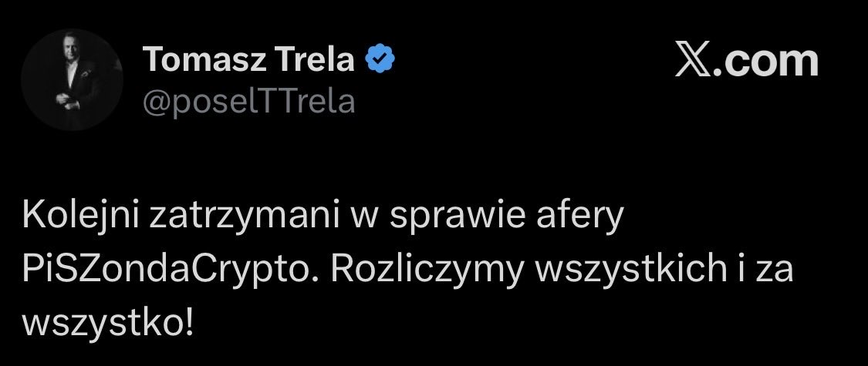Click the word "za" ending second line
This screenshot has width=868, height=366.
(776, 270)
